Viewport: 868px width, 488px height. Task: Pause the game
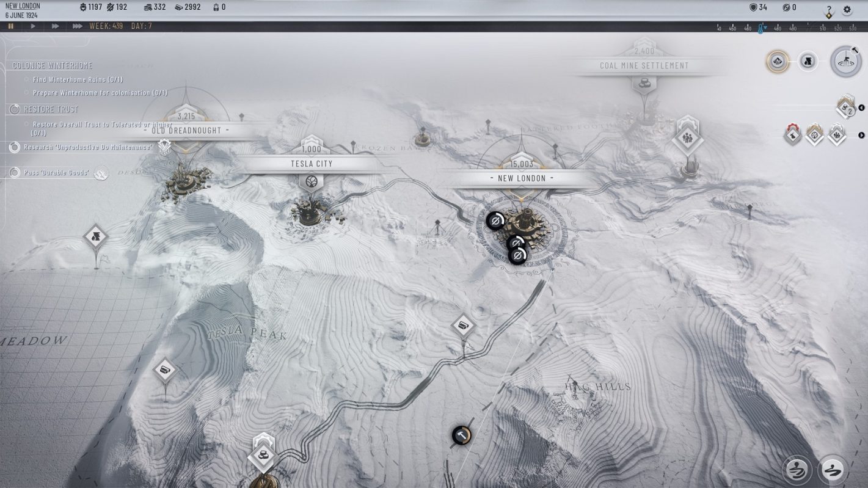coord(10,26)
